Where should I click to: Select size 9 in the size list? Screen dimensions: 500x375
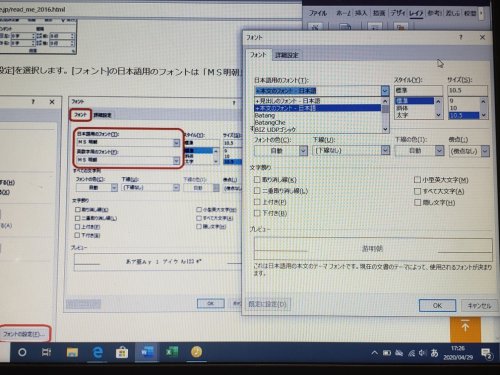coord(463,101)
